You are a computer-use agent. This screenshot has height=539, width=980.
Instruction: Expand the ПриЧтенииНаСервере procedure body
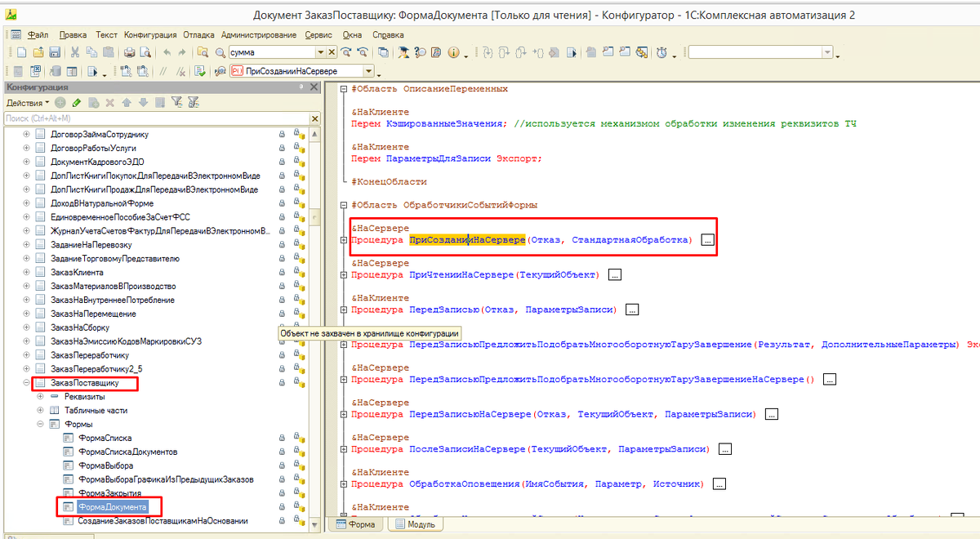point(344,275)
